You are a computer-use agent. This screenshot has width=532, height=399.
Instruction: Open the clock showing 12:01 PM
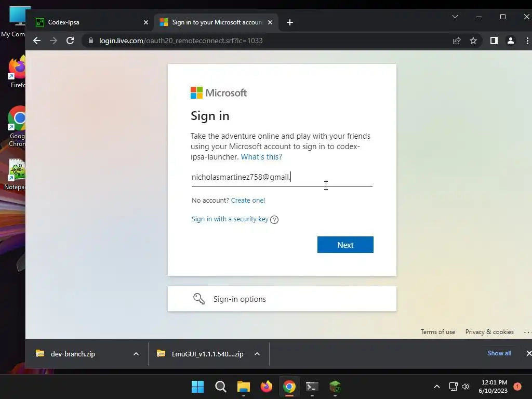click(x=493, y=387)
